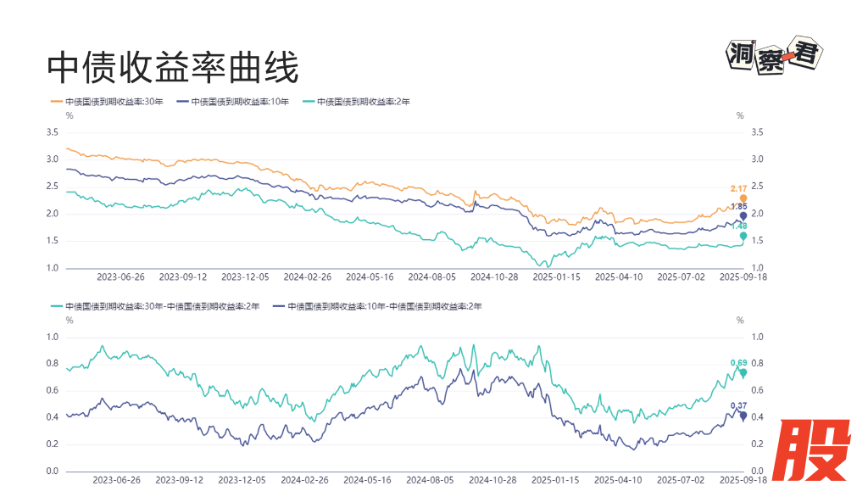Screen dimensions: 868x497
Task: Click the 中债收益率曲线 title text
Action: click(172, 68)
